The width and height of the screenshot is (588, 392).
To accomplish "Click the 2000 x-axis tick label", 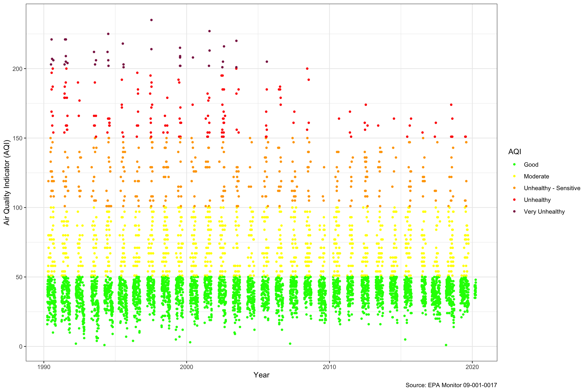I will (187, 367).
